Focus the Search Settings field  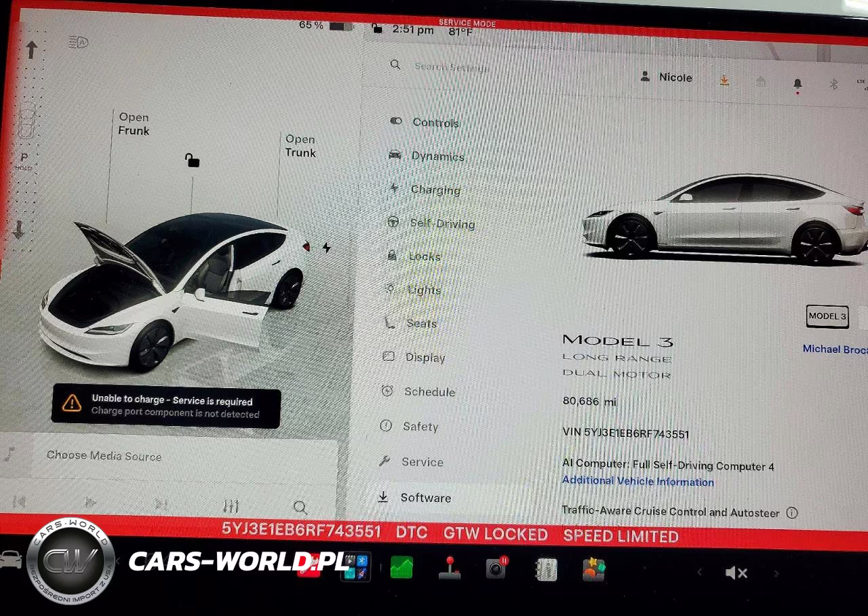(451, 66)
